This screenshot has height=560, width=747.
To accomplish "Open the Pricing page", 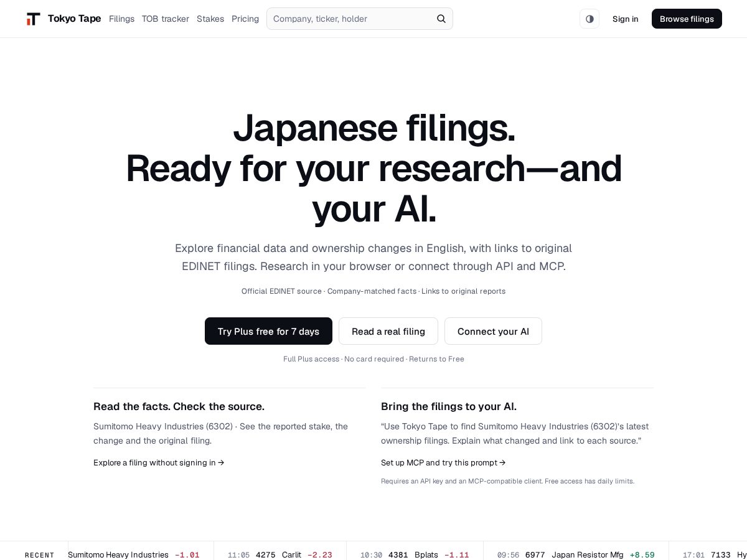I will click(245, 19).
